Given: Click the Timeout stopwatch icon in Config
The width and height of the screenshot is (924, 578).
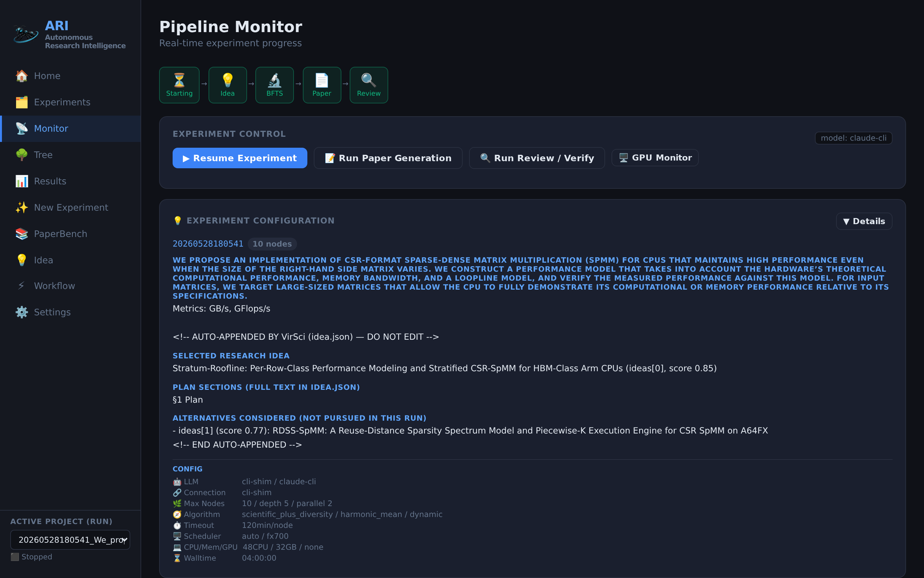Looking at the screenshot, I should click(x=177, y=525).
